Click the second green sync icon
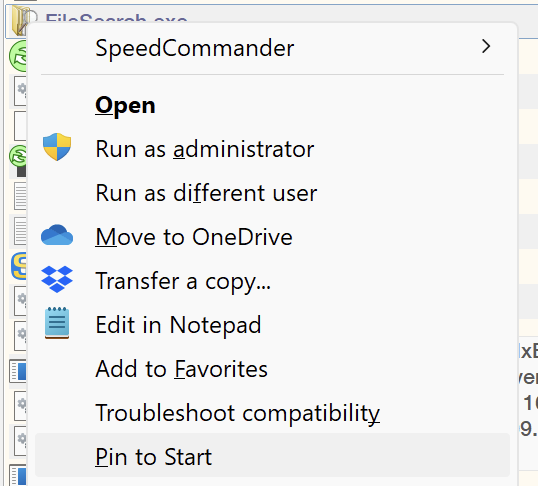Screen dimensions: 538x486 pyautogui.click(x=18, y=157)
